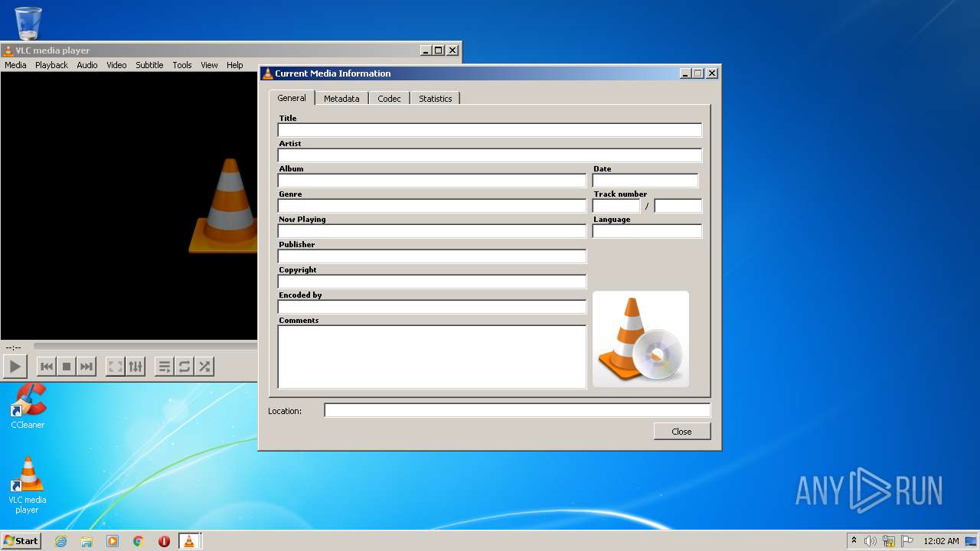This screenshot has height=551, width=980.
Task: Click the Genre input field
Action: [432, 206]
